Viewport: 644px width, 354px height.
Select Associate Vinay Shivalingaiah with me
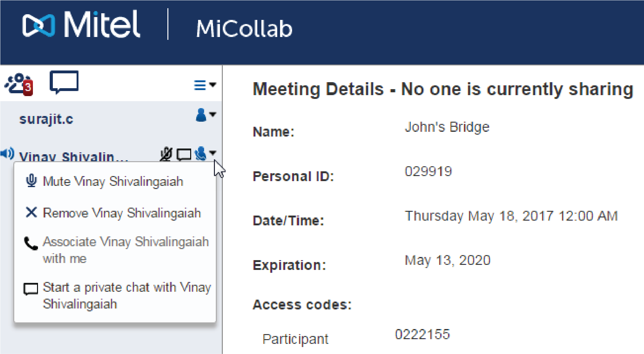(126, 250)
